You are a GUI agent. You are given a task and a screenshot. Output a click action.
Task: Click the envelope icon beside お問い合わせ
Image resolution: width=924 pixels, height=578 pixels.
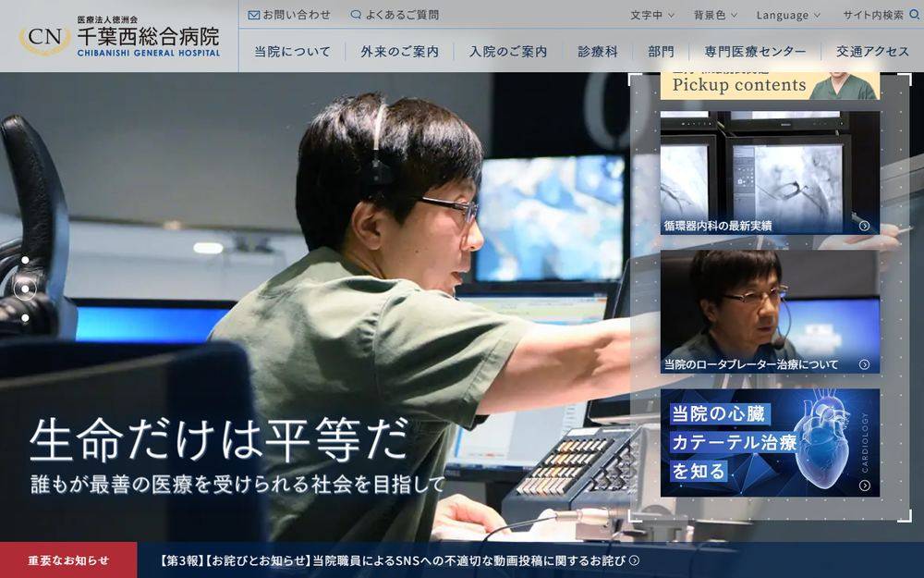coord(254,15)
